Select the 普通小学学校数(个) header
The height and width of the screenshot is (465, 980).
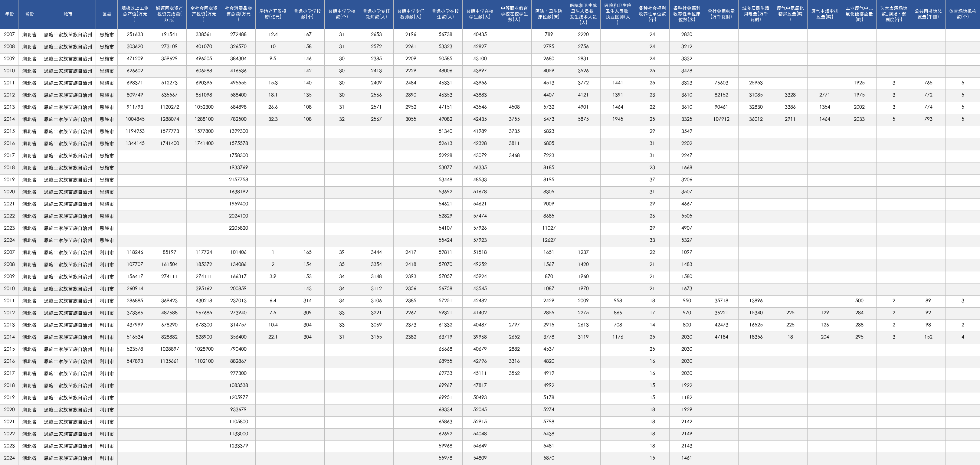click(x=307, y=14)
